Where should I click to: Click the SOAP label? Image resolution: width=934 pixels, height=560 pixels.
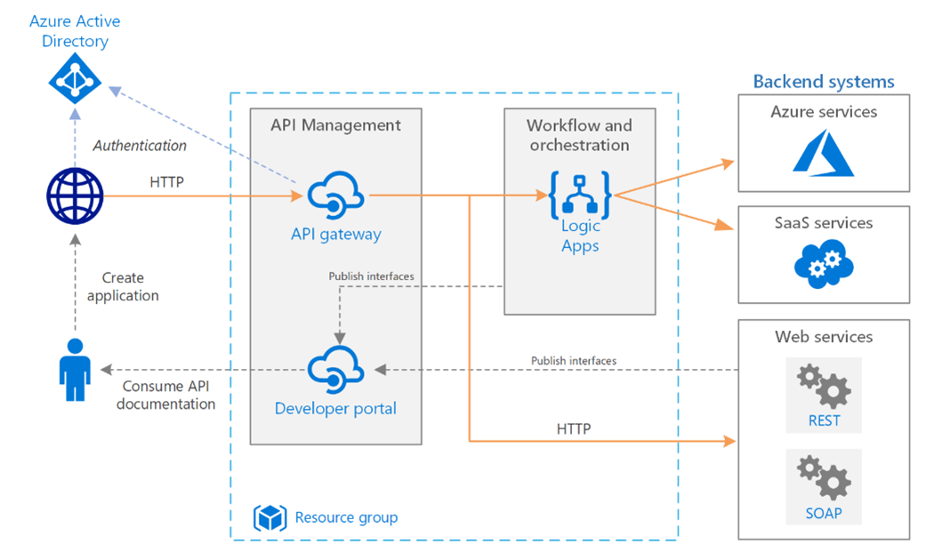click(824, 513)
